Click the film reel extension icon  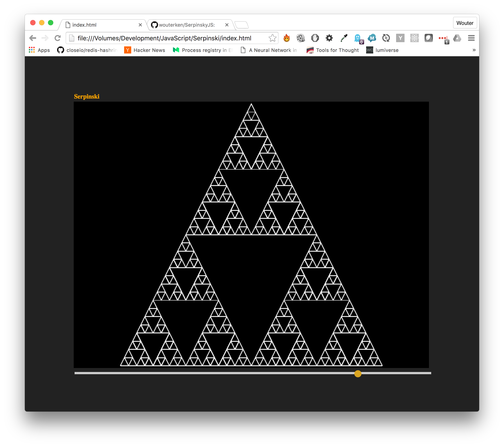point(301,38)
